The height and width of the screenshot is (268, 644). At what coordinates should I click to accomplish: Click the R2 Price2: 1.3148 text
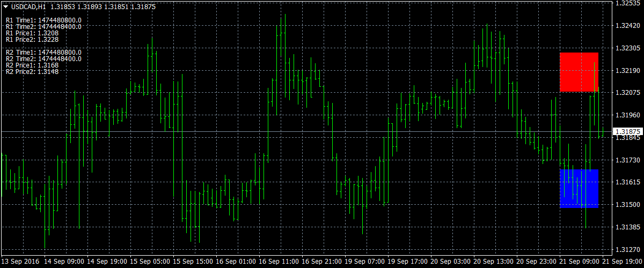point(32,72)
